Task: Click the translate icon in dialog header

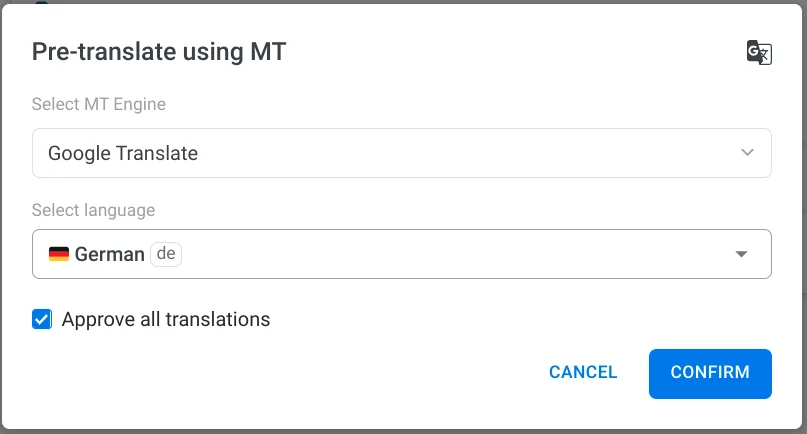Action: pos(759,53)
